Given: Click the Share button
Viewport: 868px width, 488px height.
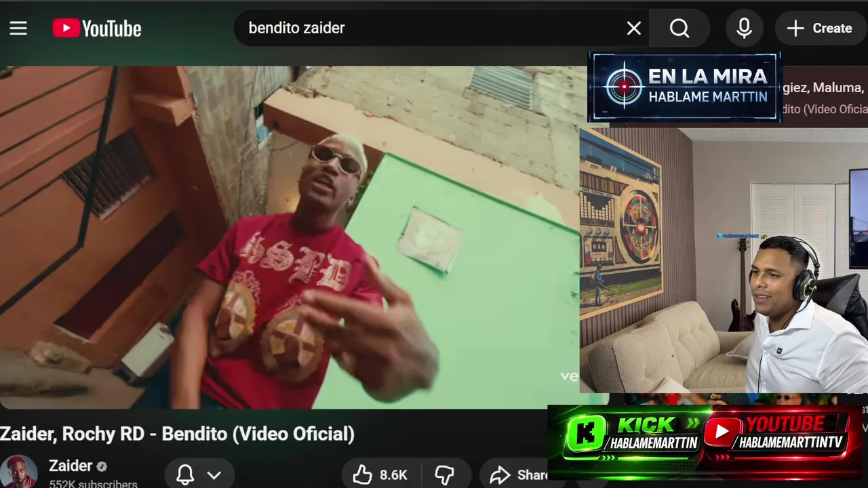Looking at the screenshot, I should (519, 475).
